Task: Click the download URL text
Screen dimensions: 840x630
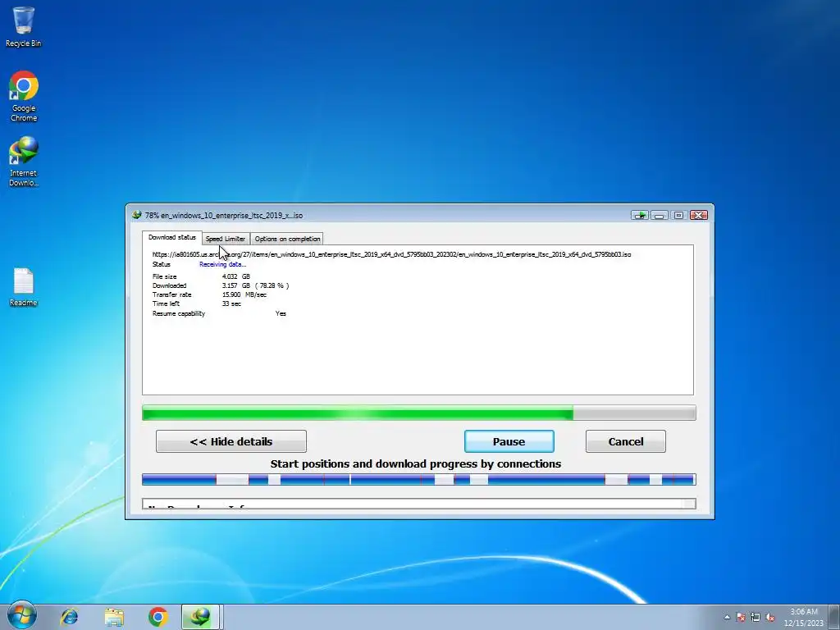Action: (x=391, y=254)
